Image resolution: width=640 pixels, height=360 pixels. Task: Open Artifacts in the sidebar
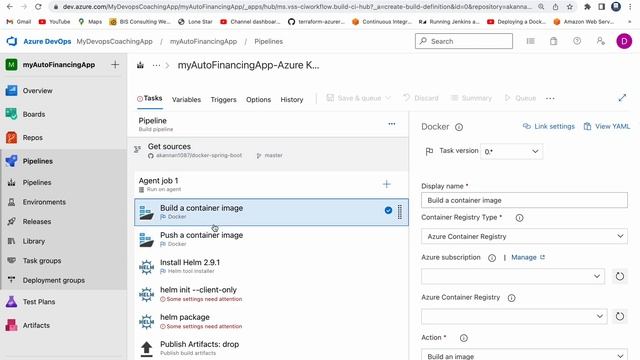click(36, 325)
